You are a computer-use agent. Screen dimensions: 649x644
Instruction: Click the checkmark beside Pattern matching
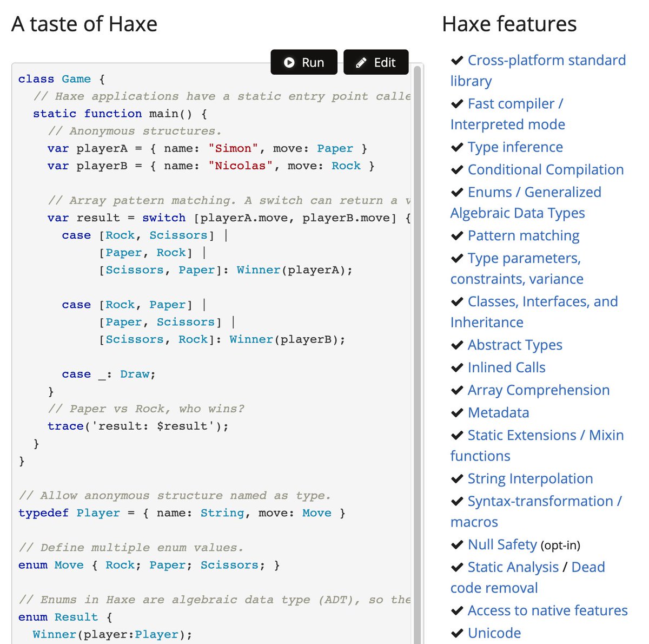(457, 236)
